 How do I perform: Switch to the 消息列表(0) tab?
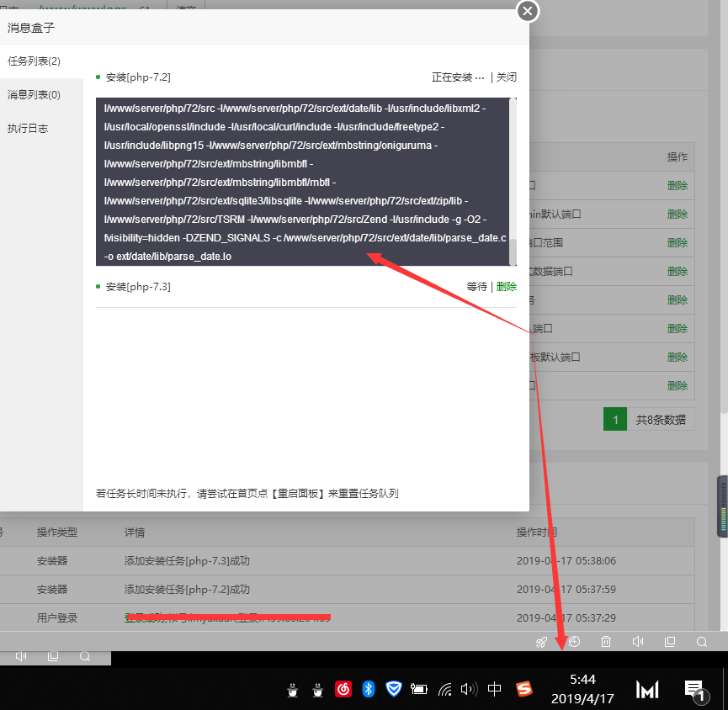tap(35, 95)
